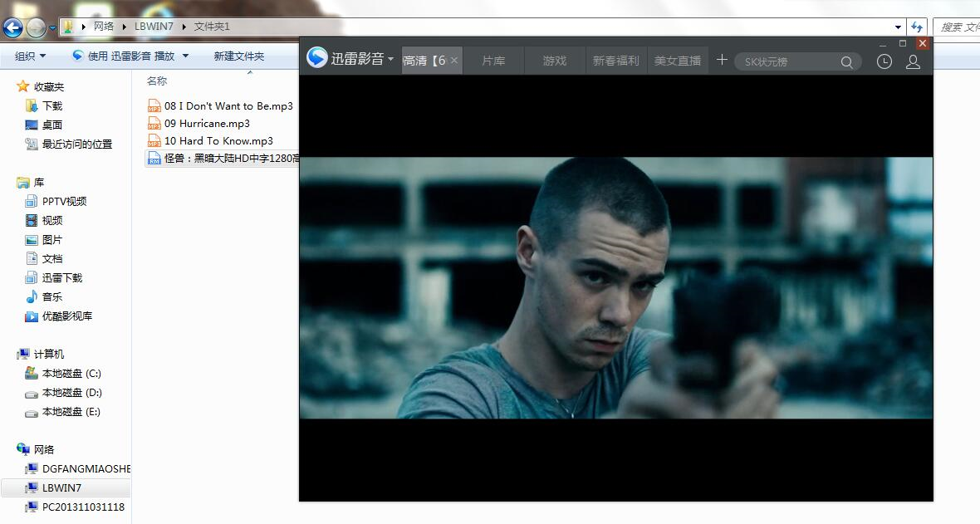Select 库 libraries node
This screenshot has width=980, height=524.
click(x=39, y=183)
